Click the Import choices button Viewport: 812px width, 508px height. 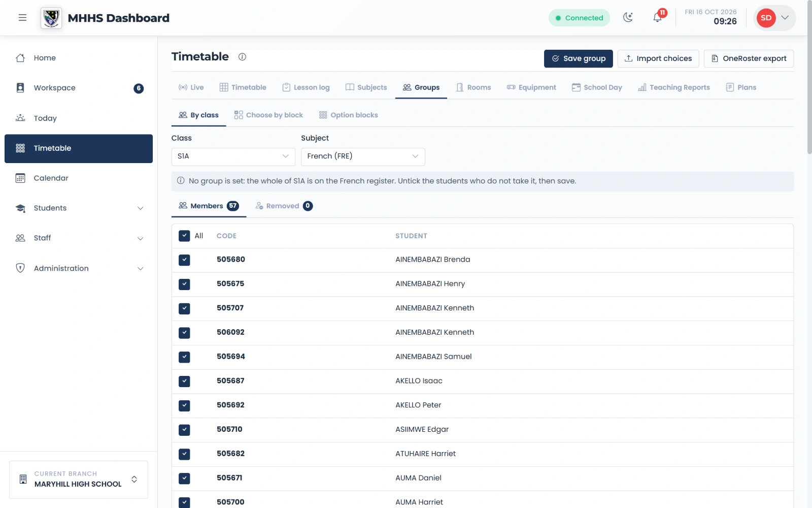click(658, 58)
